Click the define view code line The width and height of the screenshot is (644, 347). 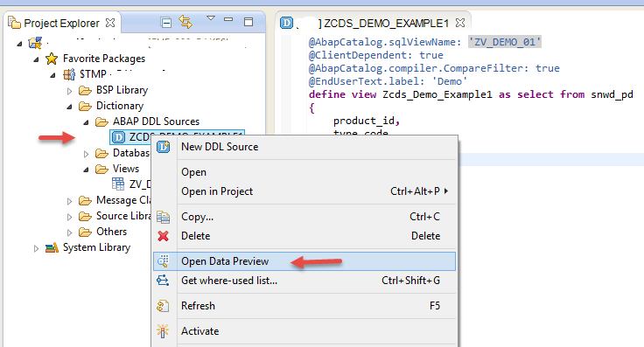pos(471,94)
